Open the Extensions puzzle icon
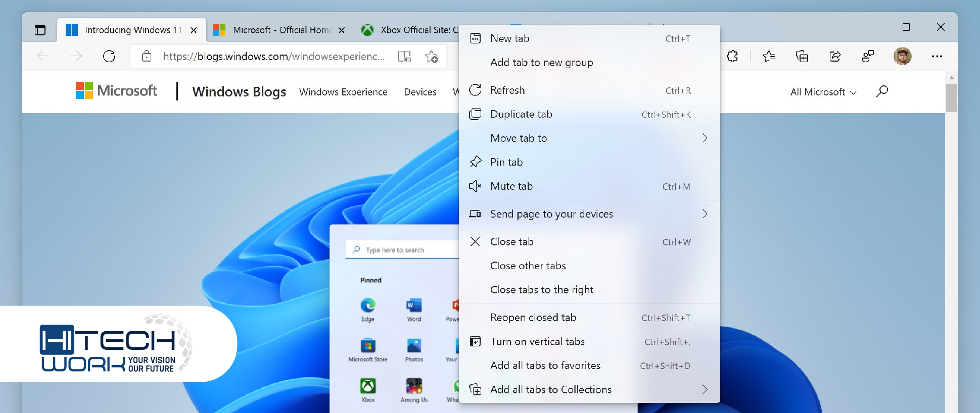This screenshot has height=413, width=980. click(732, 56)
